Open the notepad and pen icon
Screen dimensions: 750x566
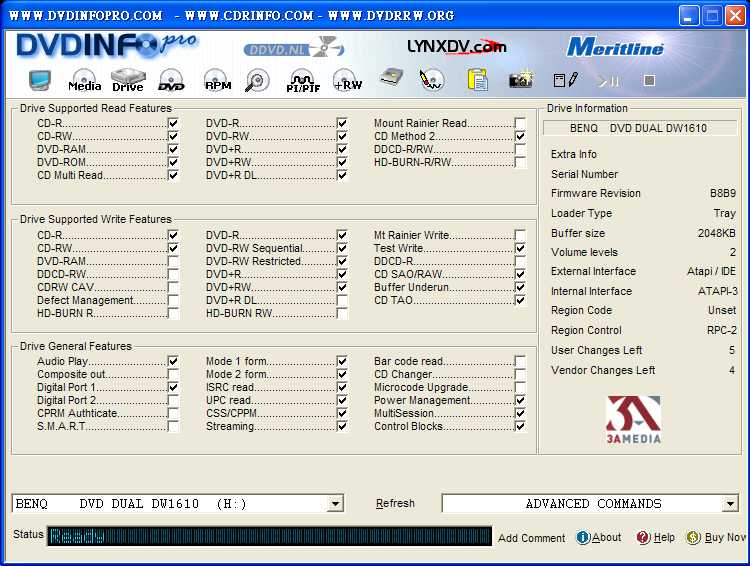pos(565,80)
